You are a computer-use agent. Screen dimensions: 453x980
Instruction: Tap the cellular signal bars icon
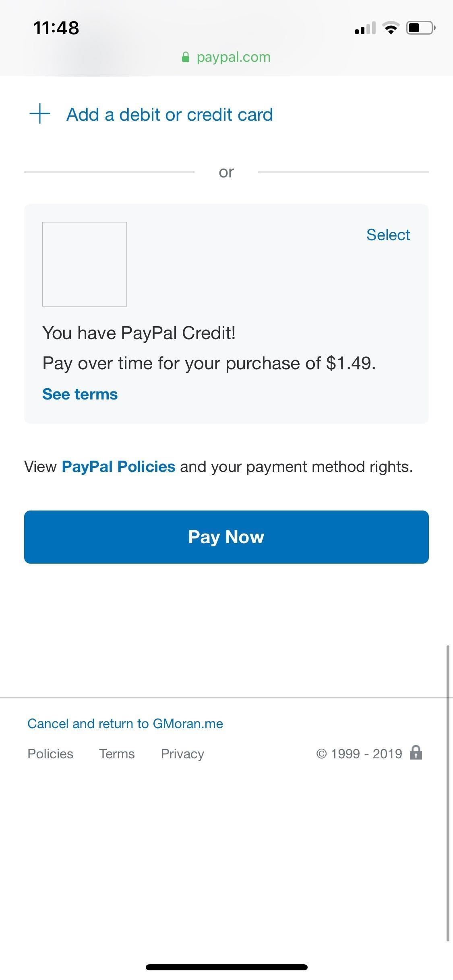click(365, 29)
